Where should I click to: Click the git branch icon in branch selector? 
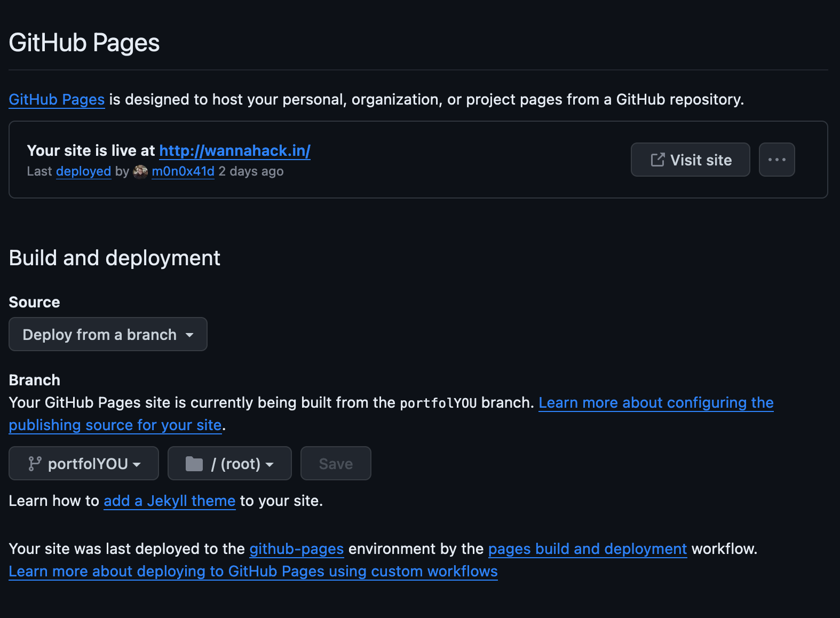[x=35, y=464]
